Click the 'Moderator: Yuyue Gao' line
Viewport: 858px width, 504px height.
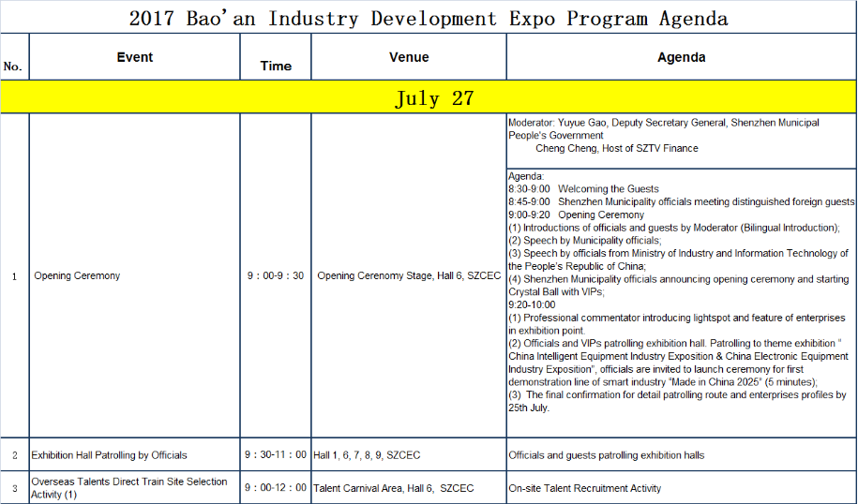tap(664, 129)
